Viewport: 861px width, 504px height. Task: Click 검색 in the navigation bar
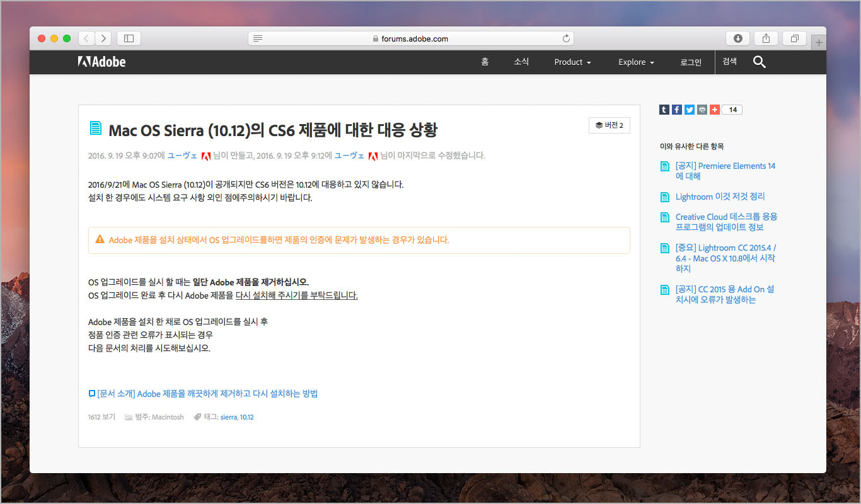click(730, 62)
